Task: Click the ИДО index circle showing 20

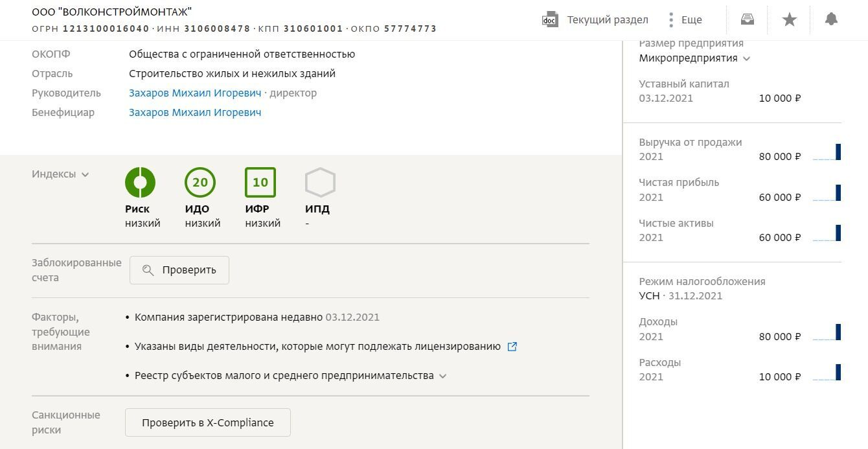Action: point(200,183)
